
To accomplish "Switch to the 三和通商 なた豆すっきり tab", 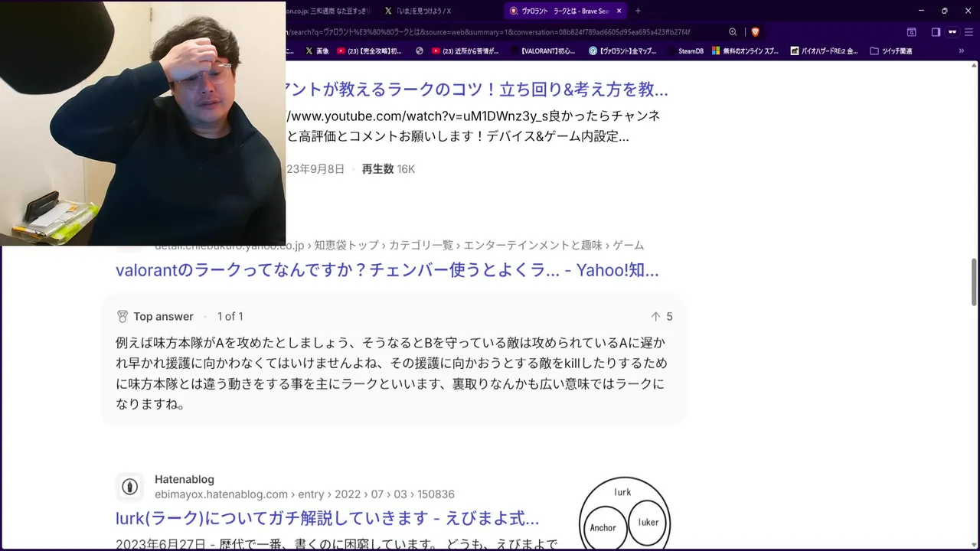I will (x=328, y=11).
